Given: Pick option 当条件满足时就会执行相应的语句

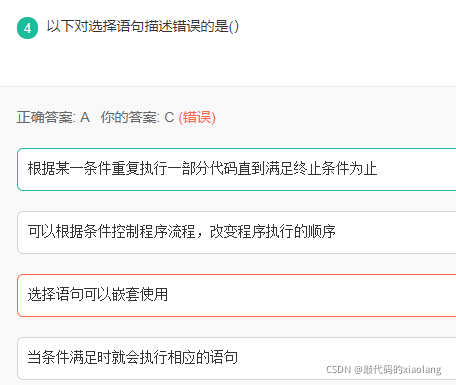Looking at the screenshot, I should point(237,358).
